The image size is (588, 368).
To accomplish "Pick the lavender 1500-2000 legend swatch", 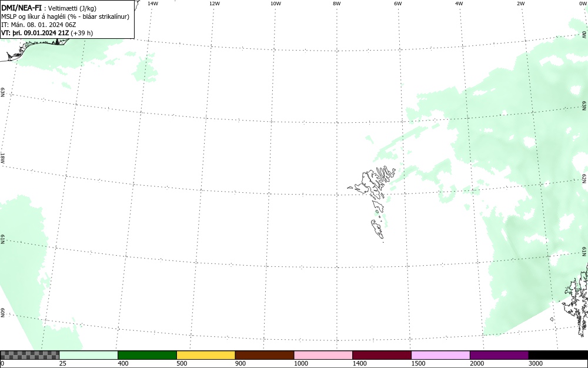I will 440,355.
